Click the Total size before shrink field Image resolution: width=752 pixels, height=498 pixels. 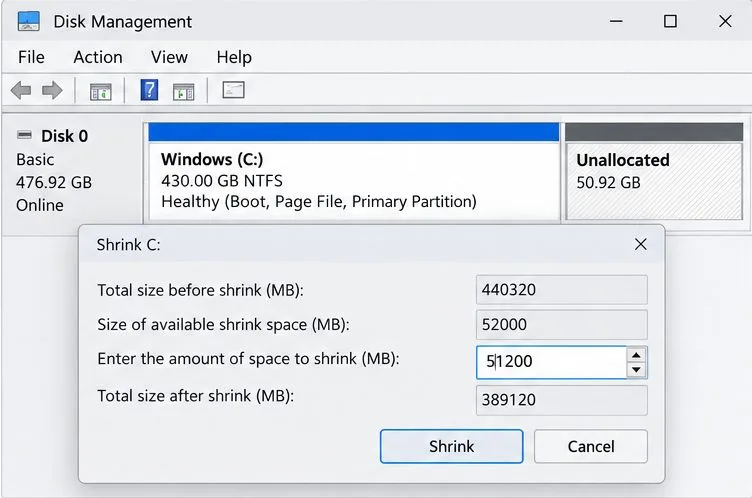[562, 290]
